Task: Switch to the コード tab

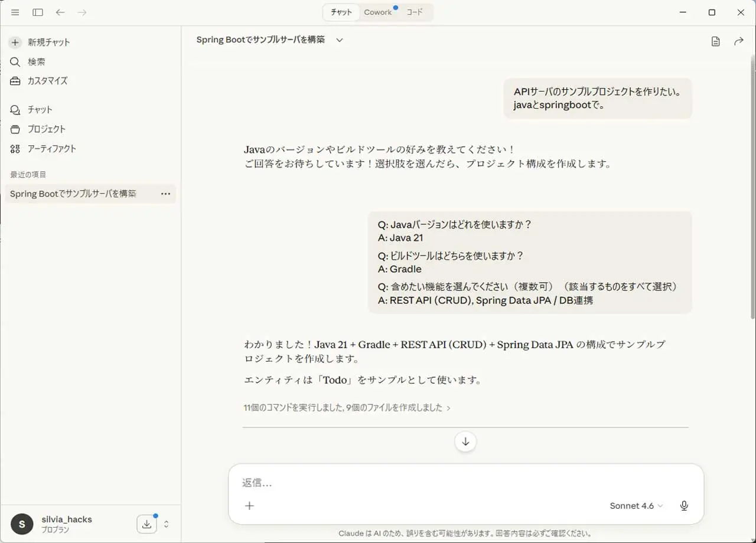Action: [415, 12]
